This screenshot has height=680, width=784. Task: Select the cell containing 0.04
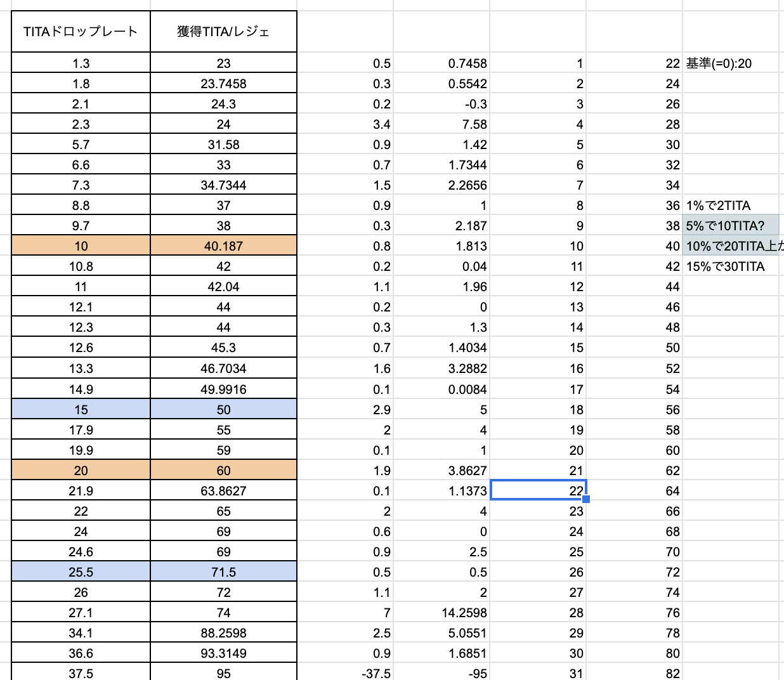[442, 266]
